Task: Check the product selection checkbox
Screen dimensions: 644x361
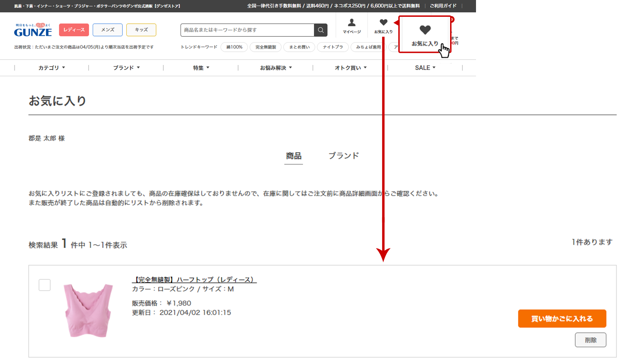Action: pos(45,285)
